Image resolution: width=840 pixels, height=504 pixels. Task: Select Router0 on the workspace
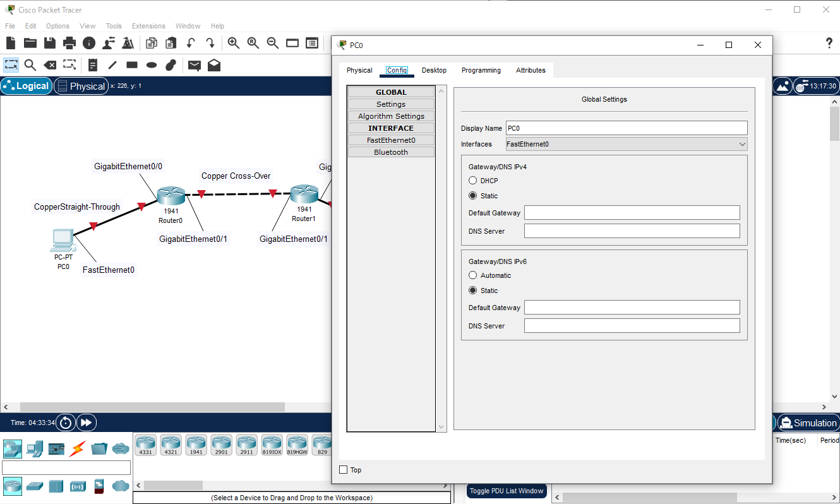click(171, 196)
